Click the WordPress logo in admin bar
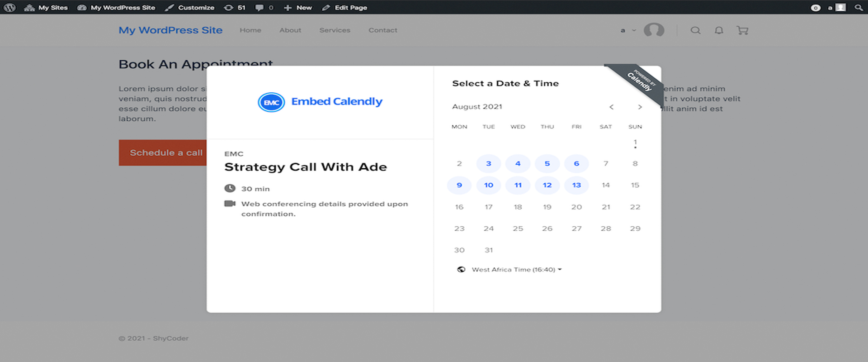Screen dimensions: 868x362 (x=9, y=7)
